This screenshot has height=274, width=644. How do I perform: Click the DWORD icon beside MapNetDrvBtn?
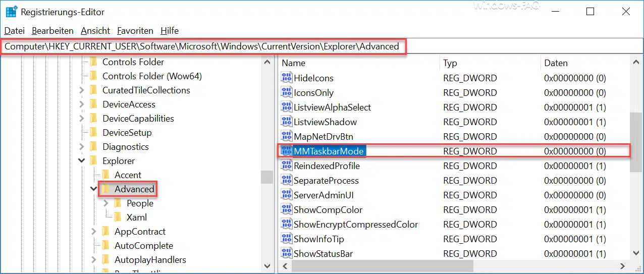(x=287, y=137)
